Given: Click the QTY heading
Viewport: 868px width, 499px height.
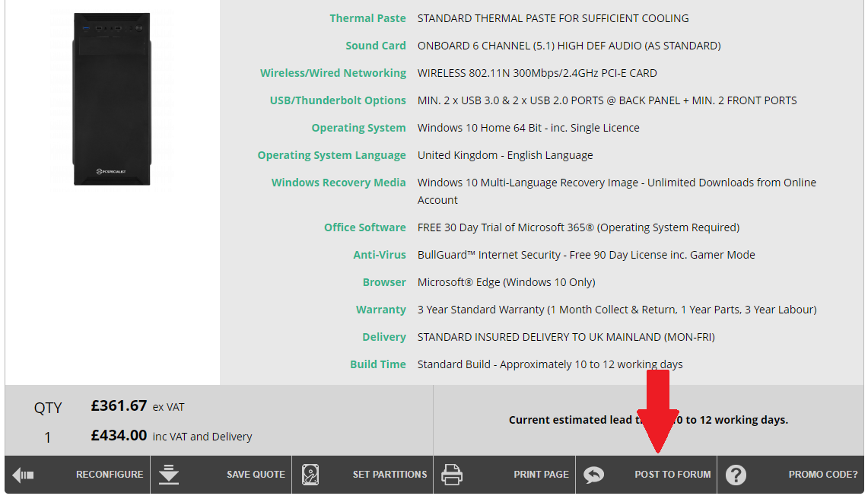Looking at the screenshot, I should [48, 408].
